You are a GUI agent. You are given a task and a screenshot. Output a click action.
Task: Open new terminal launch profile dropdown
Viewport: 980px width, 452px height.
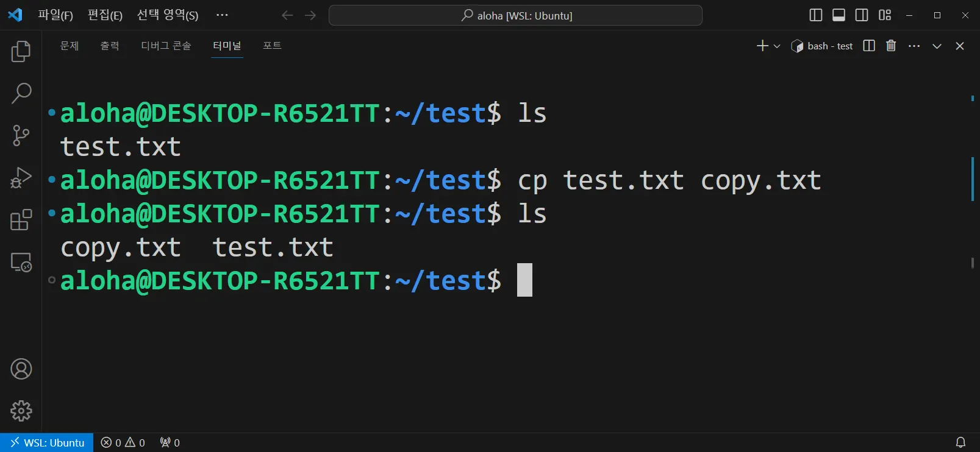(x=777, y=46)
